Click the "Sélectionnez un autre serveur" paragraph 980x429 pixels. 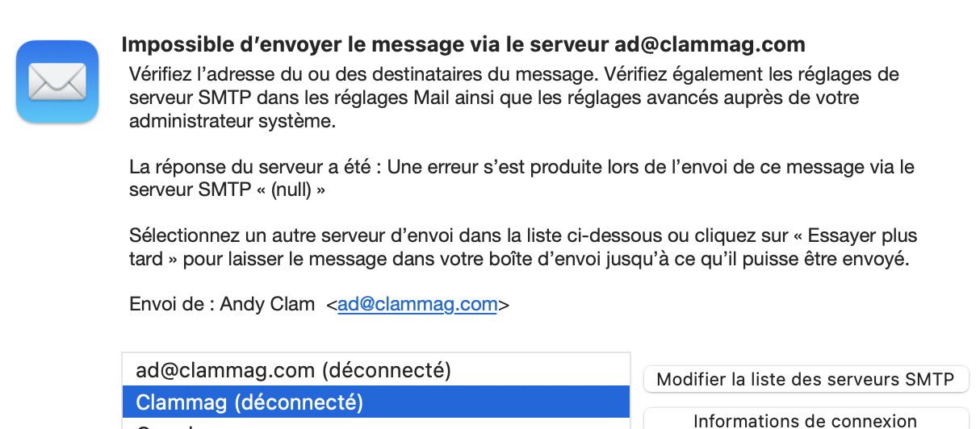(522, 248)
